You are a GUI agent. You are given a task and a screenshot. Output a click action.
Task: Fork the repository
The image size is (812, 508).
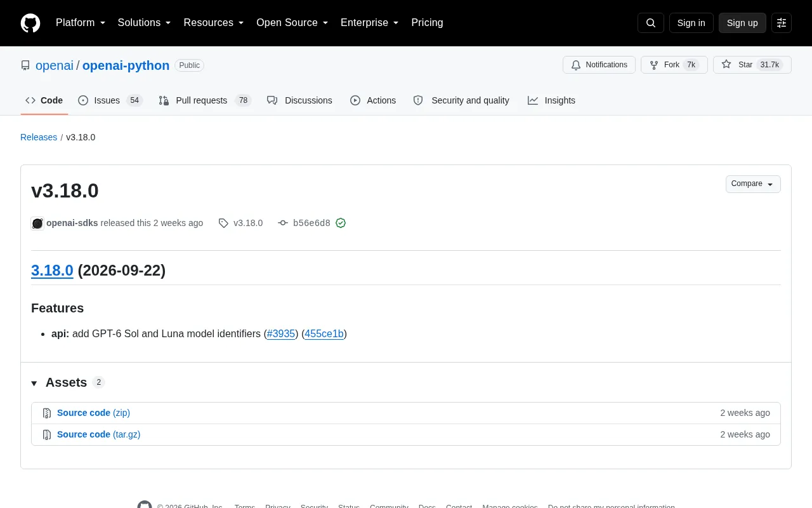pos(674,65)
